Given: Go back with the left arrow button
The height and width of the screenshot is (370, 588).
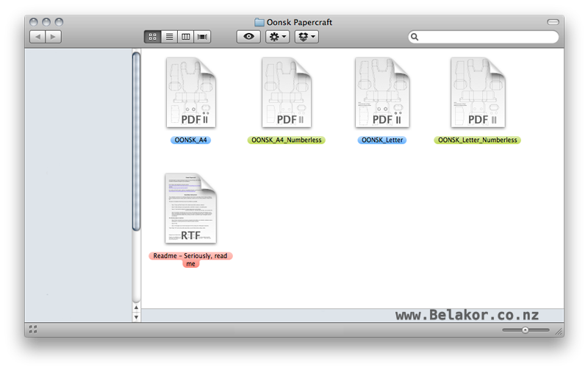Looking at the screenshot, I should point(37,36).
